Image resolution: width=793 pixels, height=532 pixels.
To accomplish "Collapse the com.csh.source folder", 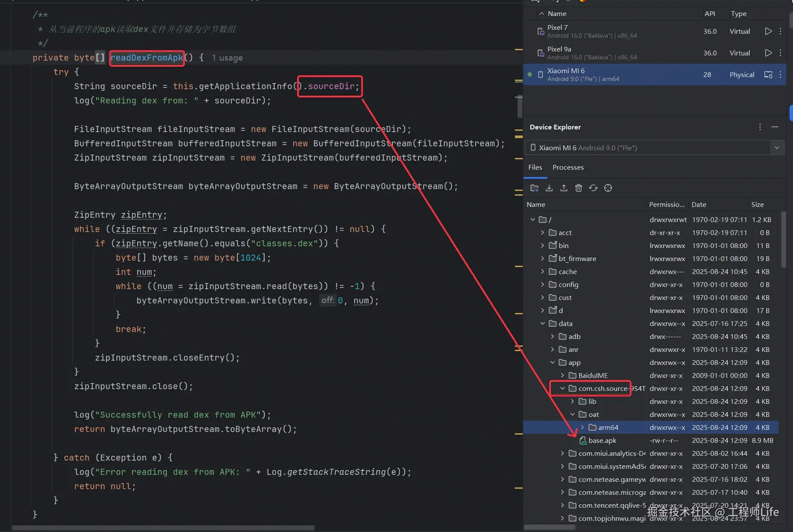I will [x=563, y=388].
